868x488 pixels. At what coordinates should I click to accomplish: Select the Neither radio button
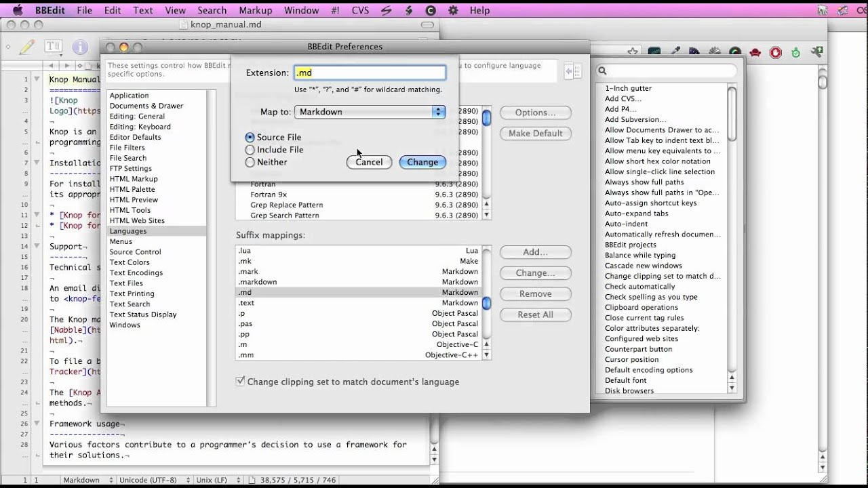250,162
